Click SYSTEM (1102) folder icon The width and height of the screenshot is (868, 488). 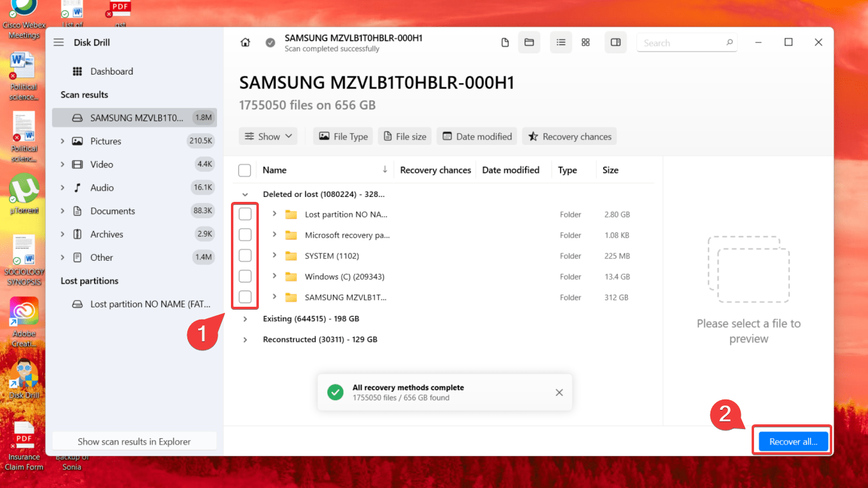click(x=291, y=256)
